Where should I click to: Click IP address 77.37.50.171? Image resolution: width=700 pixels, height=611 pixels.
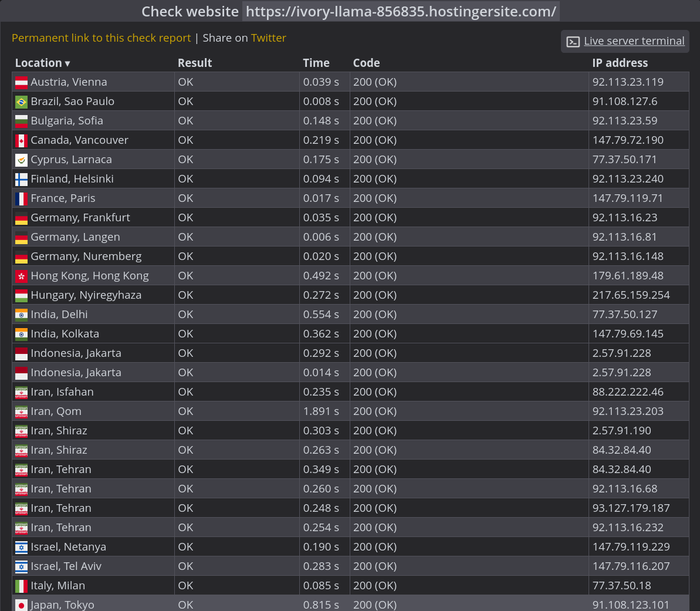[624, 160]
